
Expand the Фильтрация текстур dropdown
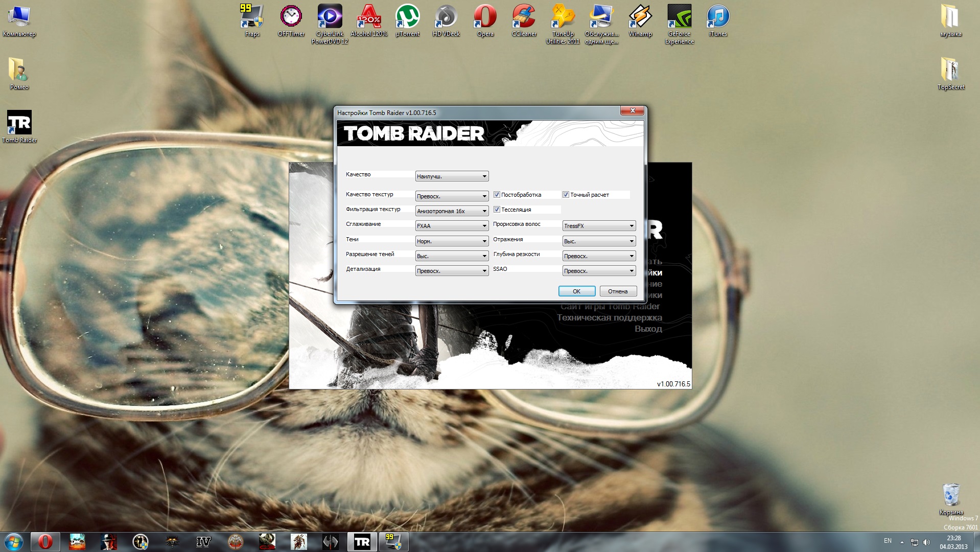452,211
